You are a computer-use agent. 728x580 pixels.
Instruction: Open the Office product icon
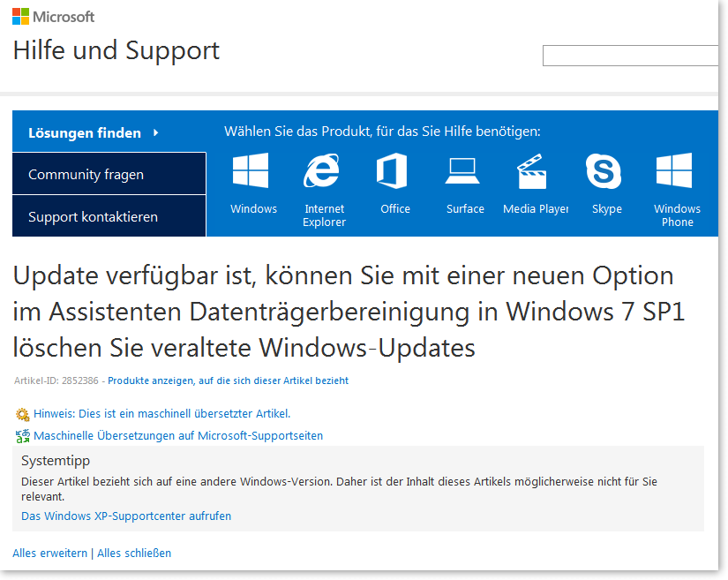393,171
